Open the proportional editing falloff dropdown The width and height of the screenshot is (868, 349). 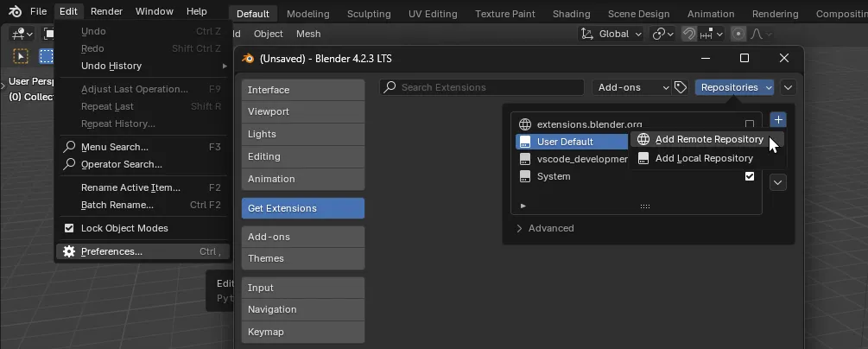coord(760,35)
